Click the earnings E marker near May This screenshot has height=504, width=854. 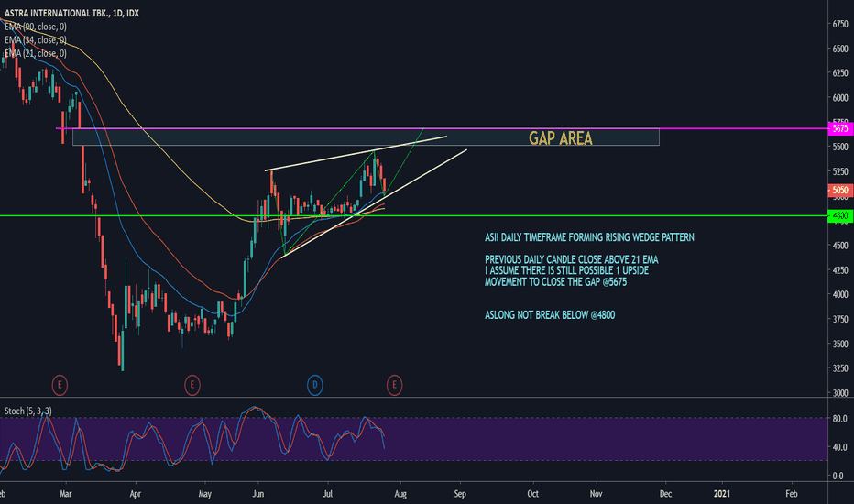(x=192, y=385)
